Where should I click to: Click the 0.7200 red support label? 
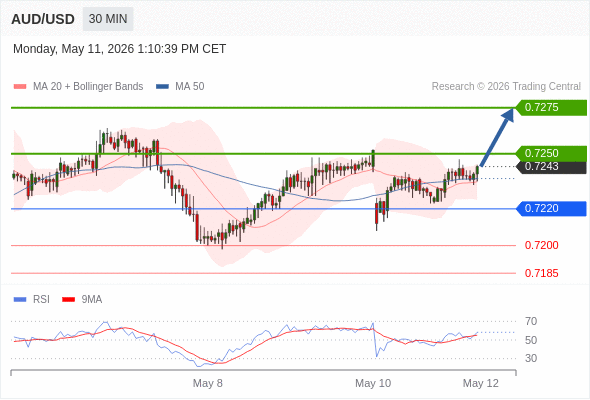click(x=541, y=245)
